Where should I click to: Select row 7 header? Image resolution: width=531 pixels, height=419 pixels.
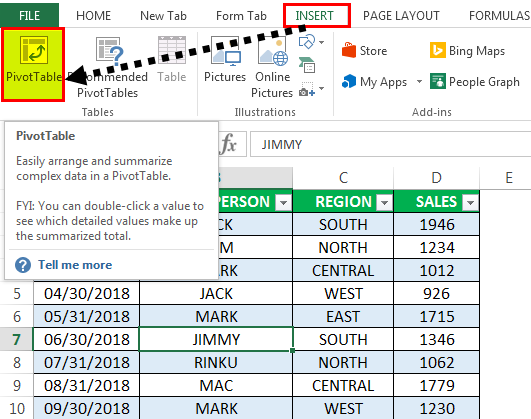pos(17,339)
